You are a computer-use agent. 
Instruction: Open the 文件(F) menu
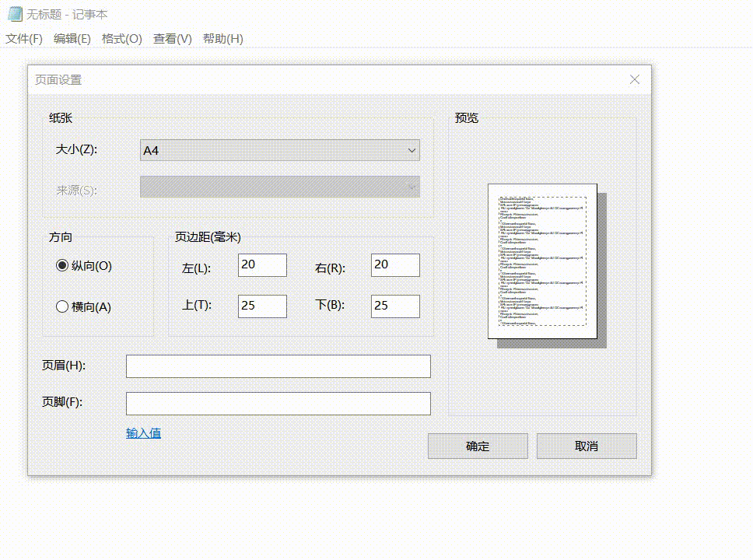point(23,38)
